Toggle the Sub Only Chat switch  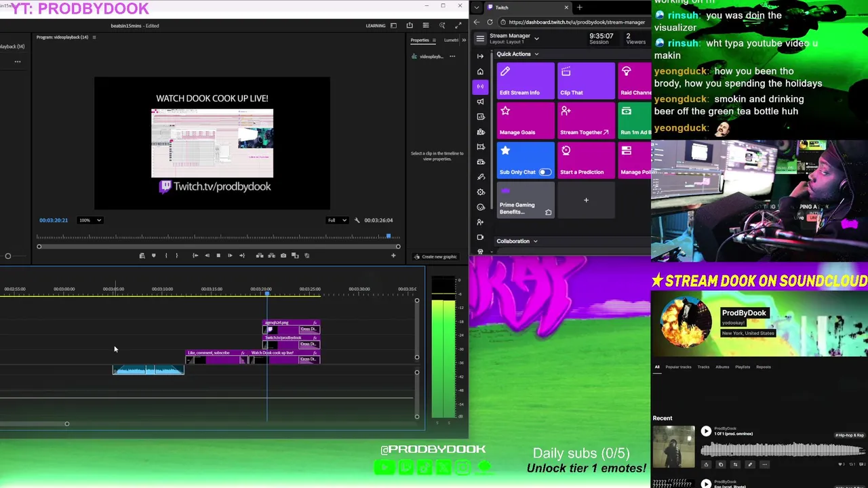[x=545, y=172]
